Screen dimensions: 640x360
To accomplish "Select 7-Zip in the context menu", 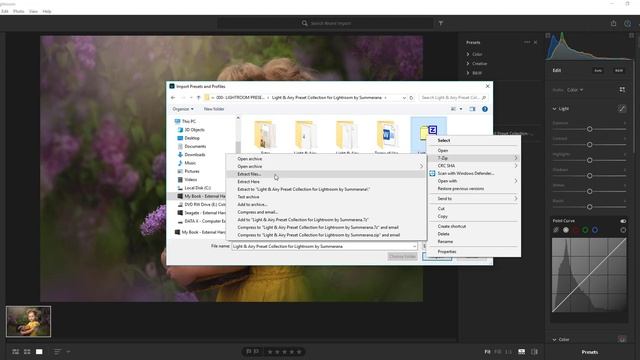I will tap(474, 158).
